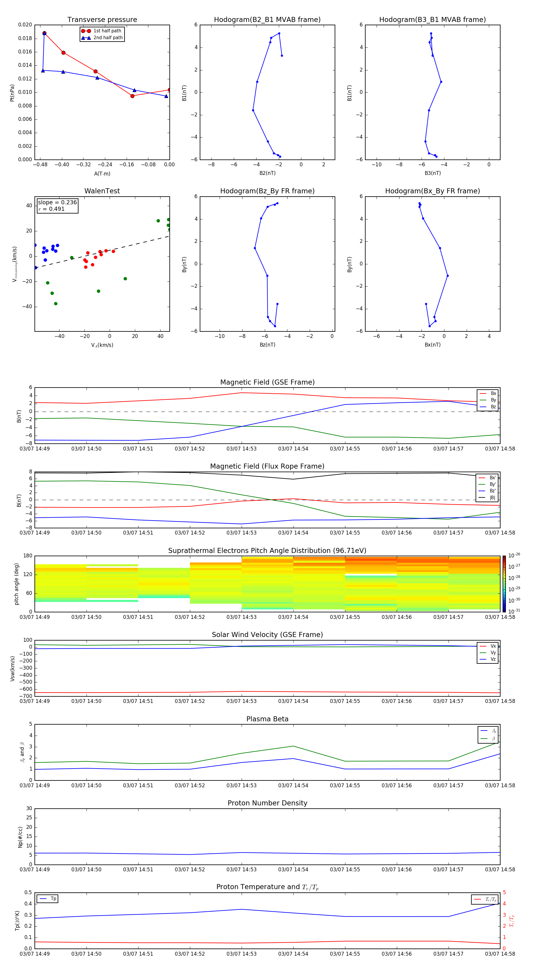This screenshot has height=980, width=535.
Task: Click the 'Hodogram(B3_B1 MVAB frame)' title
Action: (432, 20)
